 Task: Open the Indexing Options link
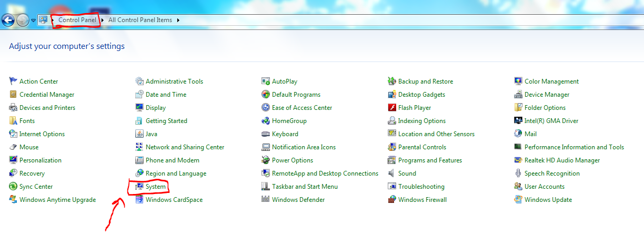(422, 121)
